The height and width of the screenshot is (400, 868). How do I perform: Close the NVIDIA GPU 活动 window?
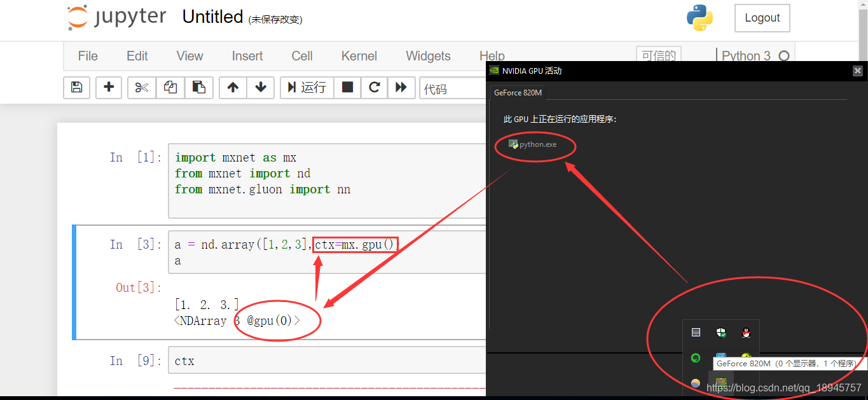pos(858,71)
